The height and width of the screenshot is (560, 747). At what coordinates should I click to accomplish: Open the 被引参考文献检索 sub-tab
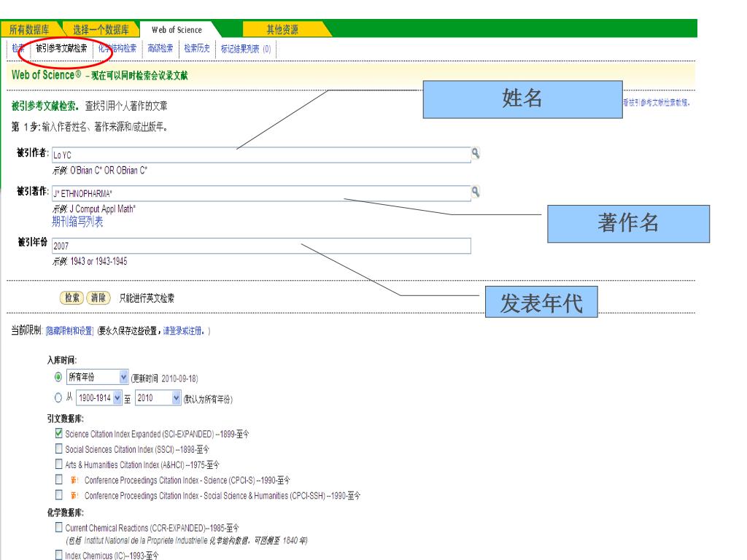[x=61, y=48]
